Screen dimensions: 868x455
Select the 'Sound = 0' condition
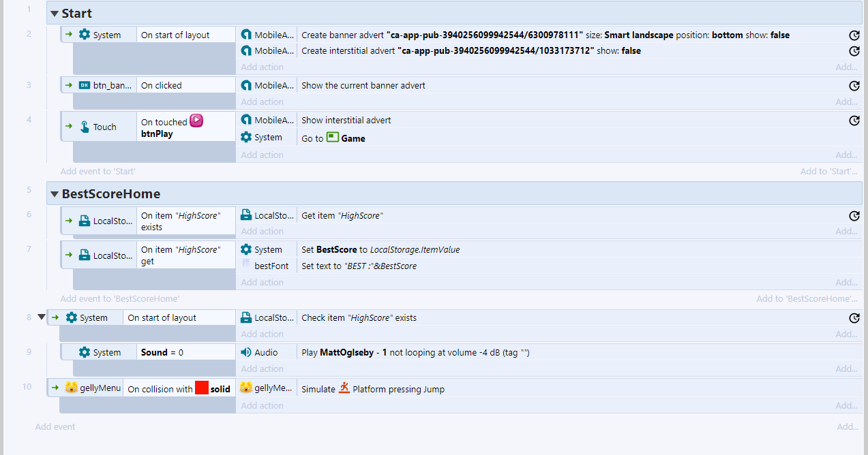tap(162, 352)
